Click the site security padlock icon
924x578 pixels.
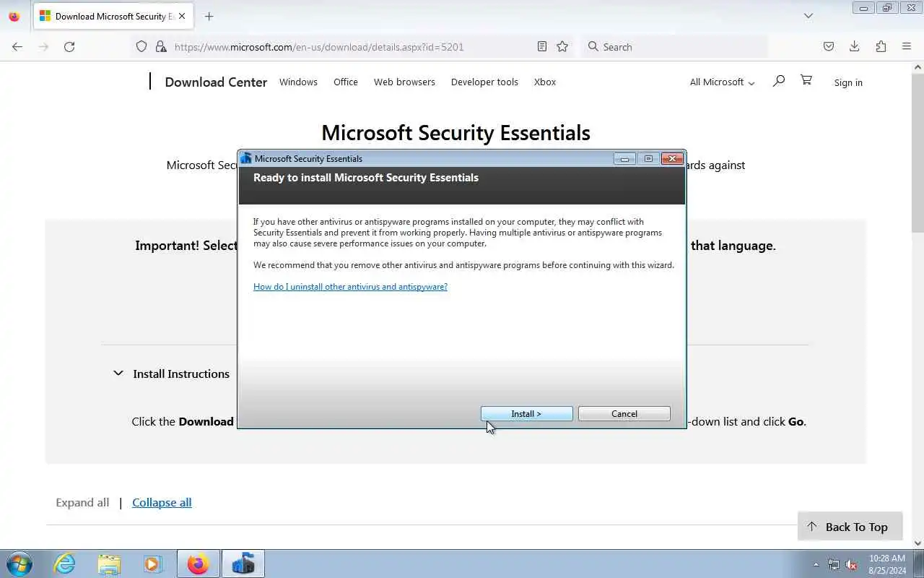tap(160, 46)
